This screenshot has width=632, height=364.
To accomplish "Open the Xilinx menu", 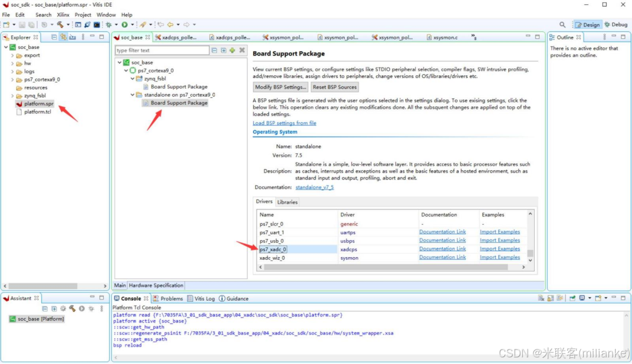I will [x=63, y=14].
